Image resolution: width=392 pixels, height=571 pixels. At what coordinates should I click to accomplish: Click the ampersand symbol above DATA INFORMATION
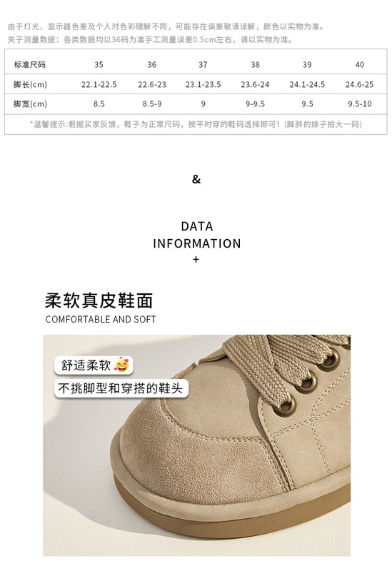pos(196,179)
